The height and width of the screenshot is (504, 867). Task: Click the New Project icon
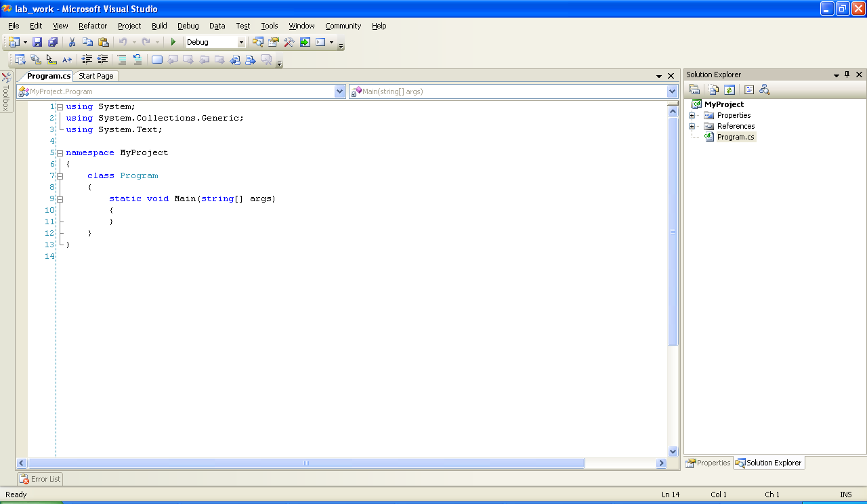coord(14,42)
